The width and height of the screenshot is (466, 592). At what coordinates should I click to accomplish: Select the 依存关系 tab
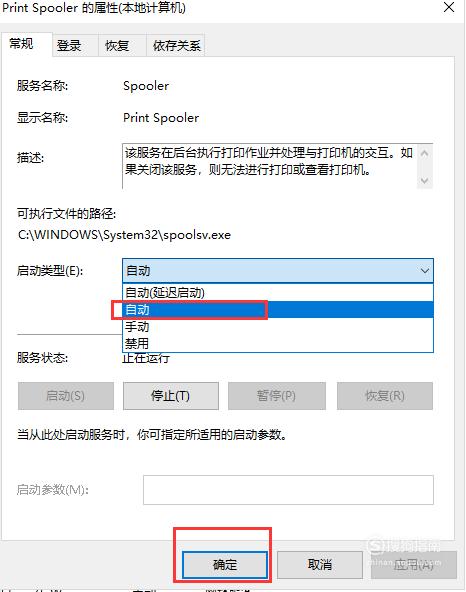[x=176, y=46]
